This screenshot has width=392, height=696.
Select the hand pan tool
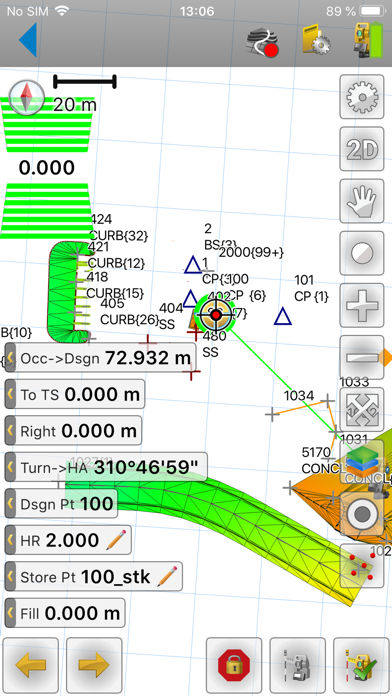[x=362, y=201]
